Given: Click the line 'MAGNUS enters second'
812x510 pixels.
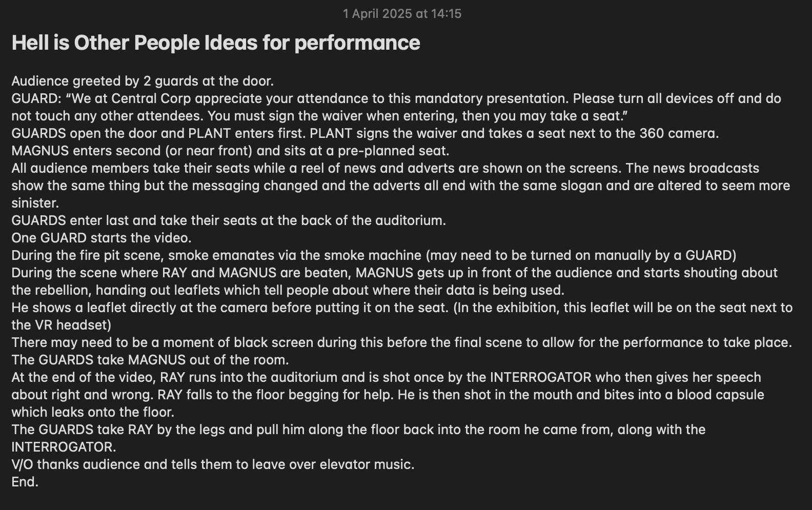Looking at the screenshot, I should 230,151.
